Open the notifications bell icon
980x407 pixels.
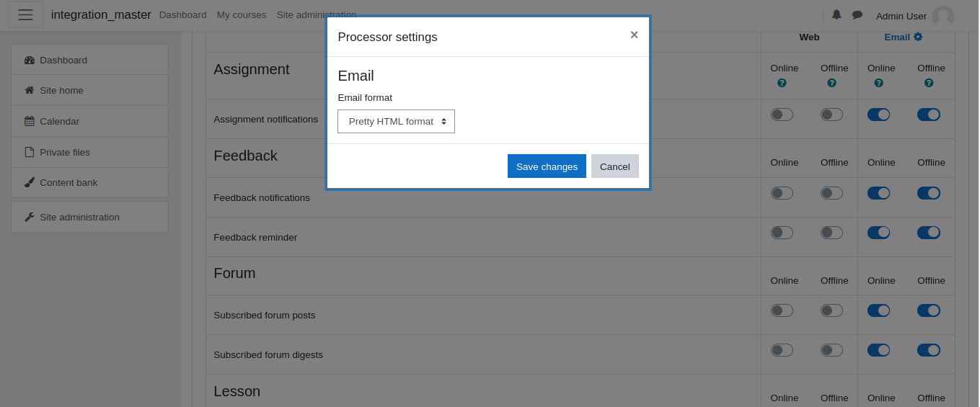click(836, 14)
